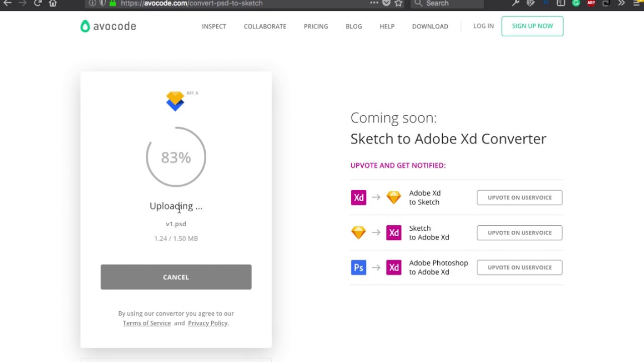Viewport: 644px width, 362px height.
Task: Click the Sketch converter beta logo in card
Action: (176, 101)
